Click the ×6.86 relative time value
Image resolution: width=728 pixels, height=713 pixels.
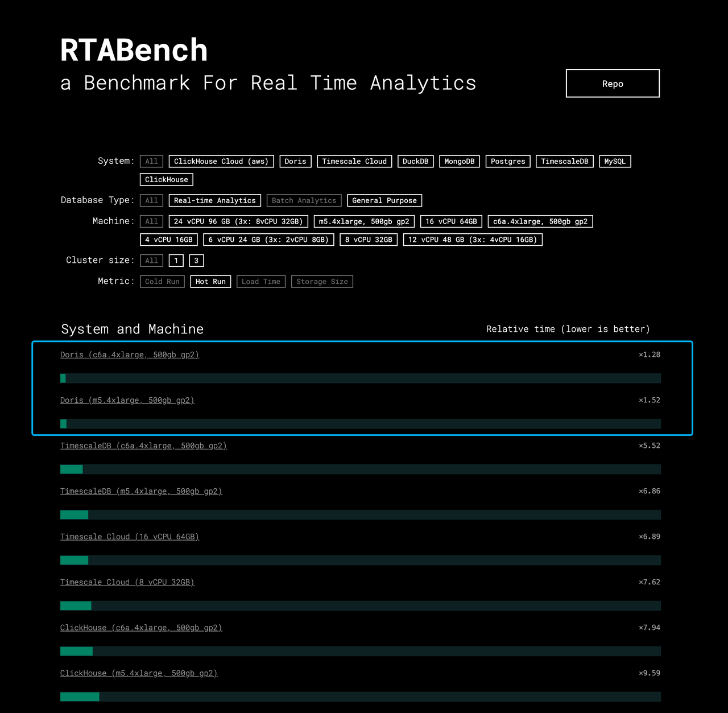pos(650,491)
